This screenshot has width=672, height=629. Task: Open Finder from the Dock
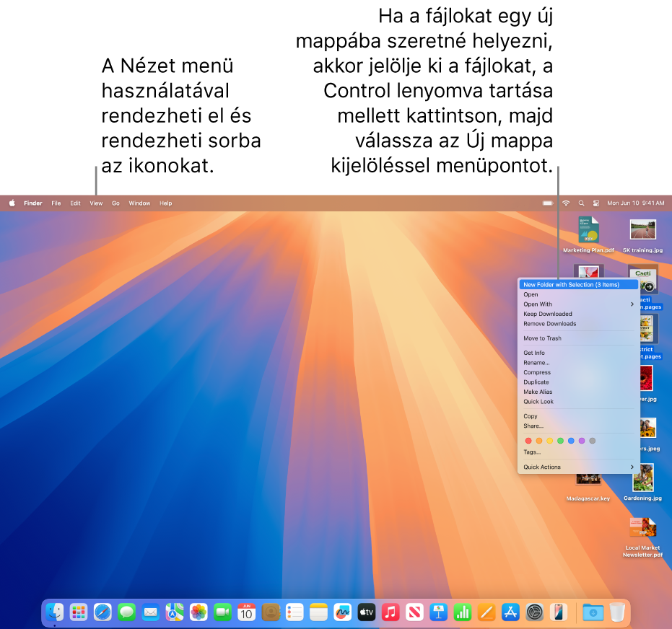[54, 612]
